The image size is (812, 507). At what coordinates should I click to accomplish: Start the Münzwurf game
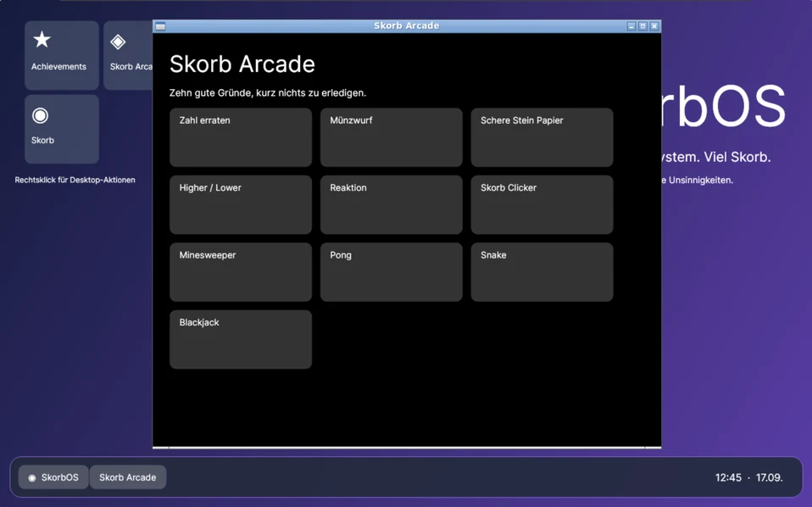point(392,137)
